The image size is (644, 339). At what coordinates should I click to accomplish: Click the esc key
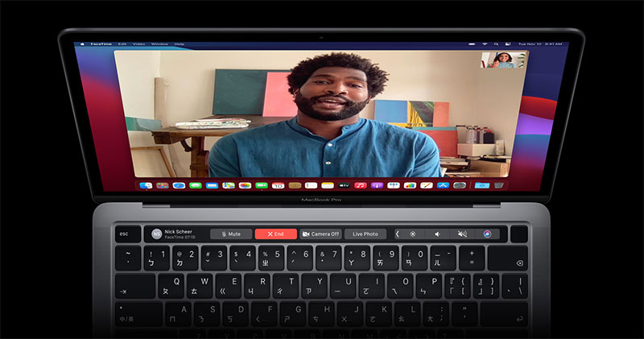tap(128, 234)
